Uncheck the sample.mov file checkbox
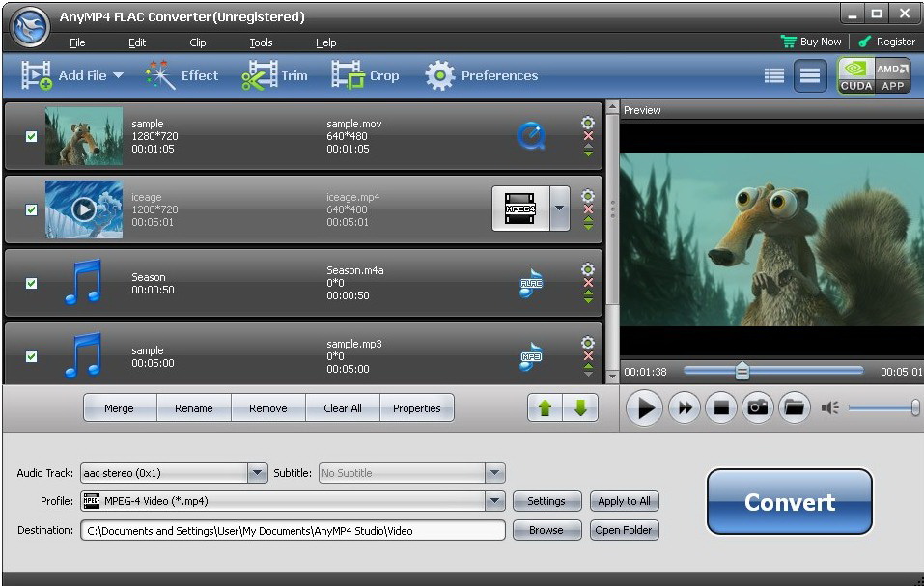The width and height of the screenshot is (924, 586). tap(31, 136)
